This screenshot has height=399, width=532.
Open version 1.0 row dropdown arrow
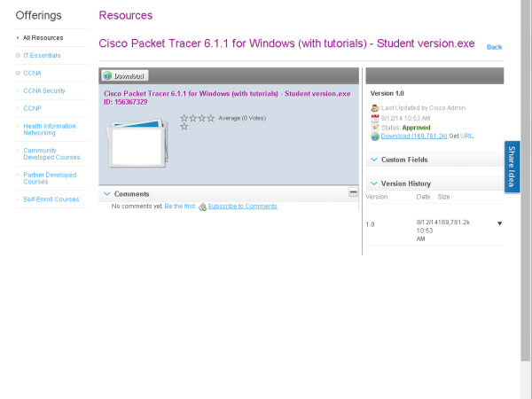[x=499, y=223]
